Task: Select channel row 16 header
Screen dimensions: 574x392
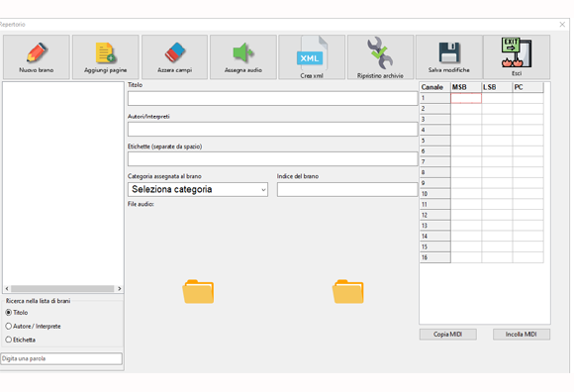Action: pyautogui.click(x=434, y=257)
